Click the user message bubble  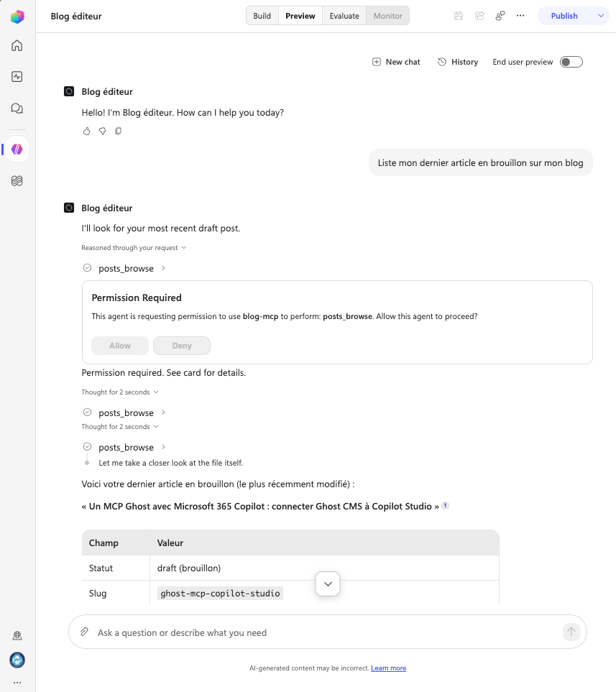pyautogui.click(x=480, y=162)
